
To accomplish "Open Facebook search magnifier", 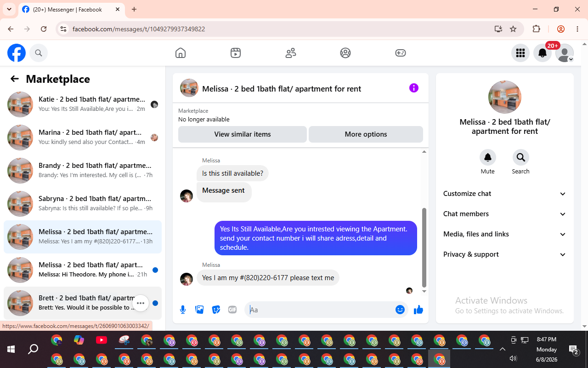I will pyautogui.click(x=39, y=53).
